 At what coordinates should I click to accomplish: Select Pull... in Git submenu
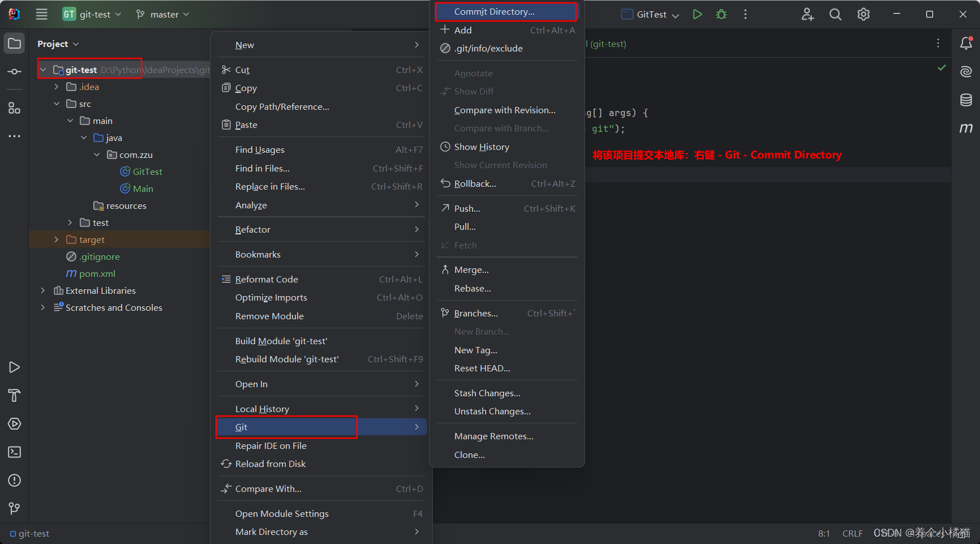coord(506,226)
